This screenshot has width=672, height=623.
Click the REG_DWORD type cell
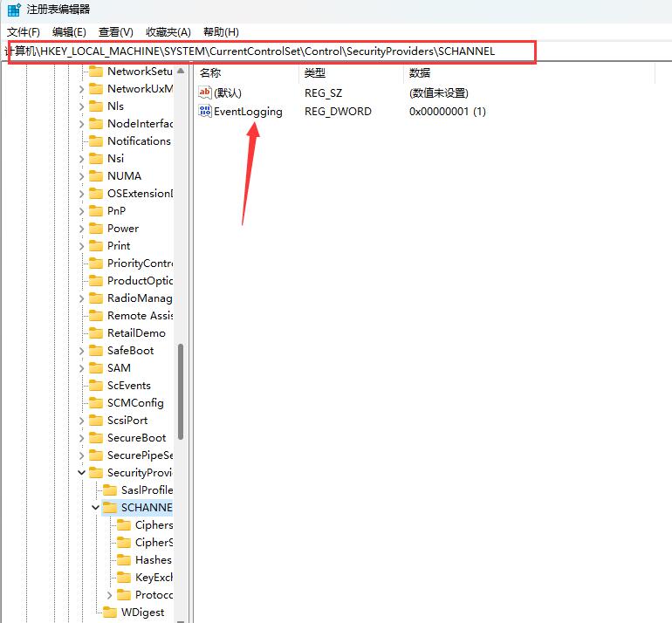click(x=338, y=112)
